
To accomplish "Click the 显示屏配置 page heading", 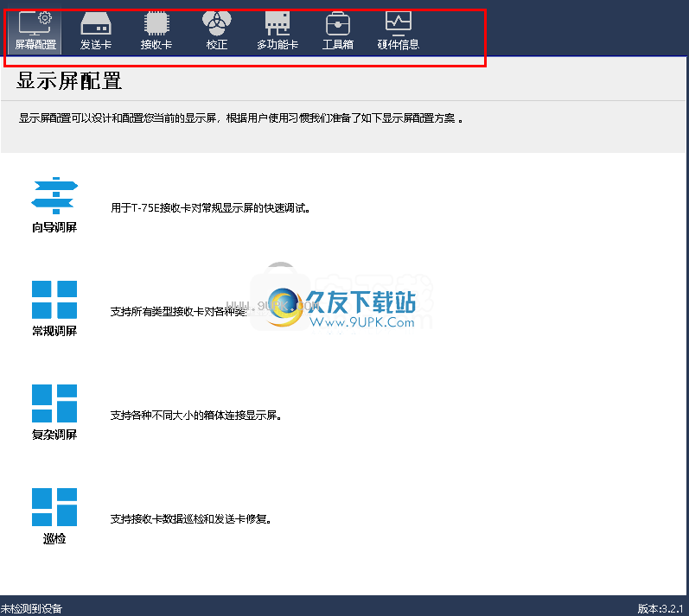I will (x=69, y=81).
